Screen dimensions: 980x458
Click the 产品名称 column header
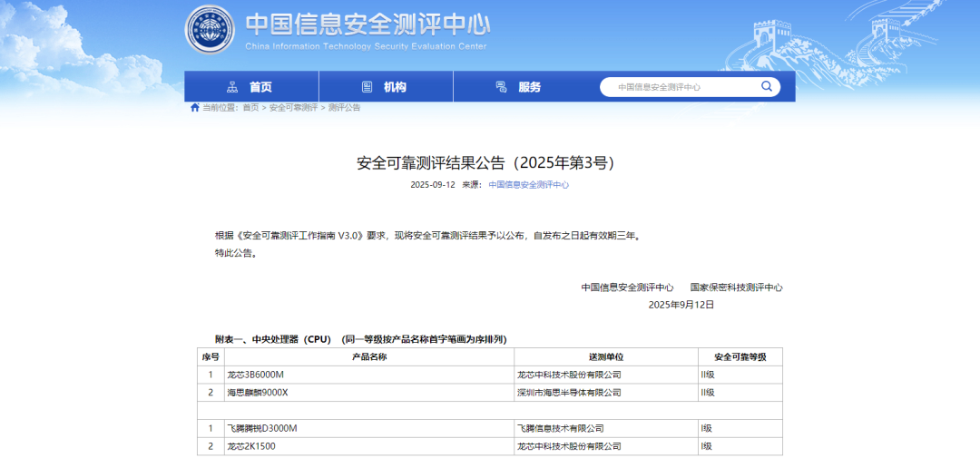coord(369,356)
